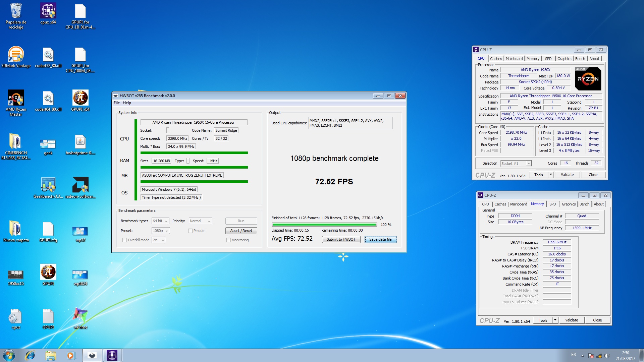Screen dimensions: 644x362
Task: Open the File menu in HWBOT x265
Action: pyautogui.click(x=116, y=103)
